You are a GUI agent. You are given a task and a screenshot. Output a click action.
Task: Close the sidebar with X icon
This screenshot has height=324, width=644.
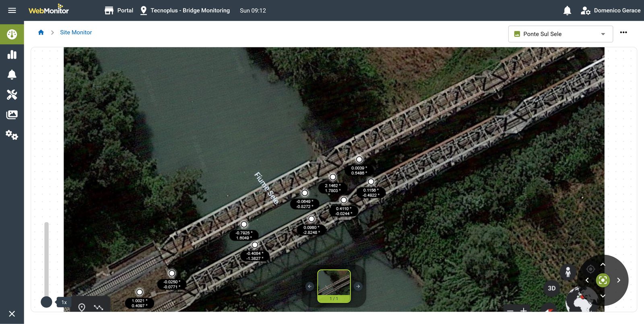click(x=12, y=314)
